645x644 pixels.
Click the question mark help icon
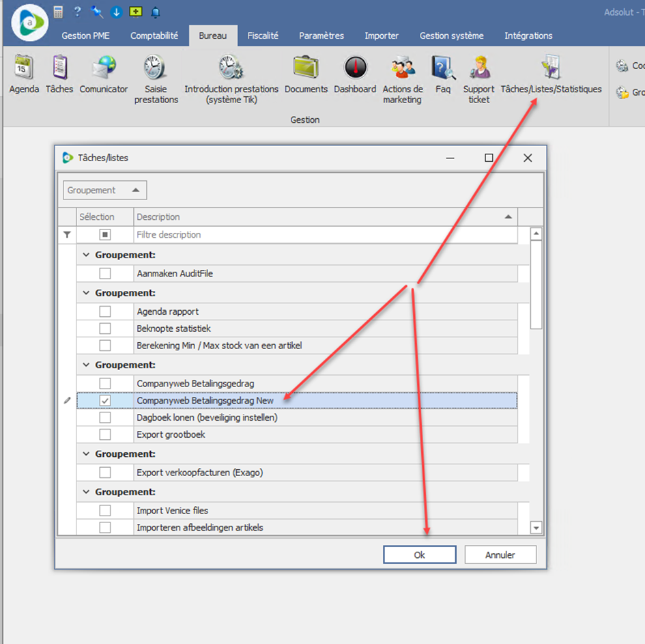(x=77, y=12)
